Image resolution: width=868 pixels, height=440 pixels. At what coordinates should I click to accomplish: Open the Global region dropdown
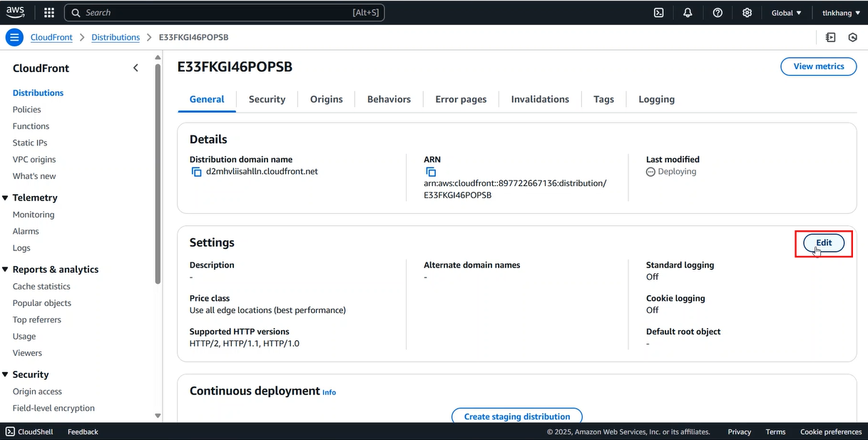pos(786,13)
